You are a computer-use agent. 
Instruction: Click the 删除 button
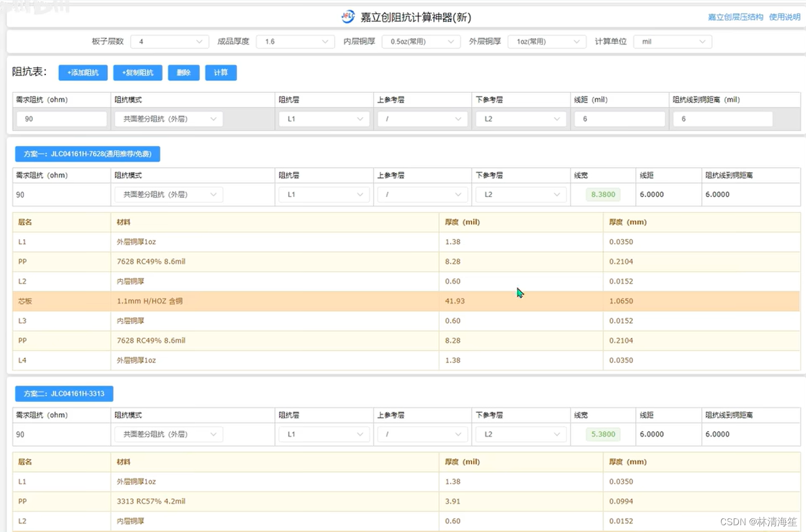(184, 73)
